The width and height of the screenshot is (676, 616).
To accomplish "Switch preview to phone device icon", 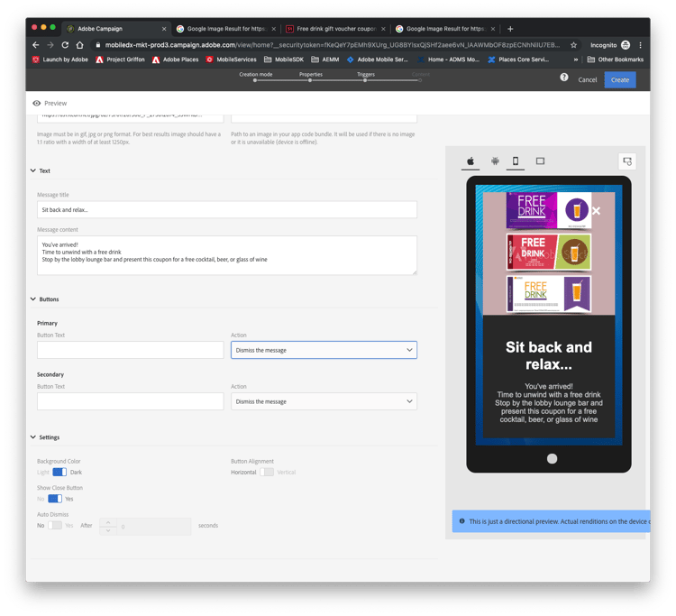I will click(516, 161).
